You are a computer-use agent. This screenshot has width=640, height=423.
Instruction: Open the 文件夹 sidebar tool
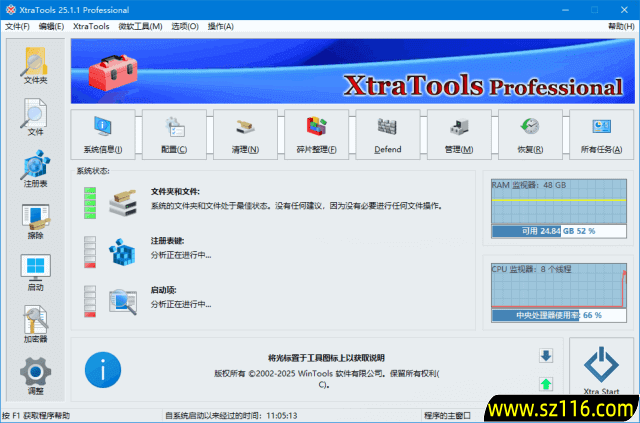click(x=36, y=64)
